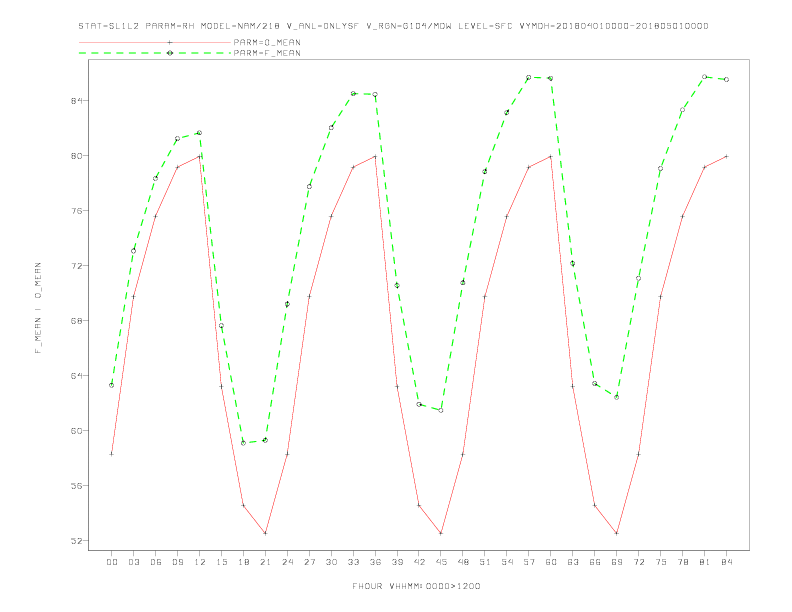Click x-axis forecast hour label 21

pyautogui.click(x=265, y=562)
